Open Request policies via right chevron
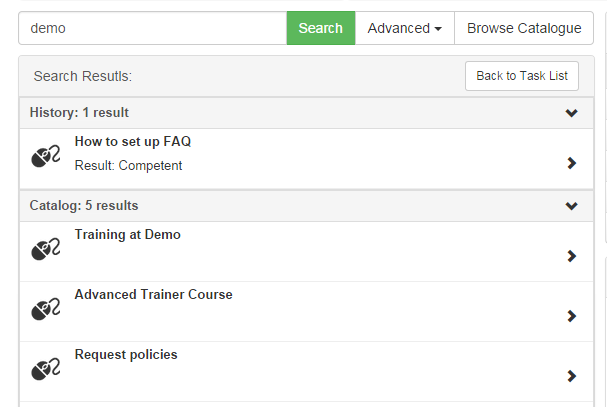The width and height of the screenshot is (607, 407). 571,376
